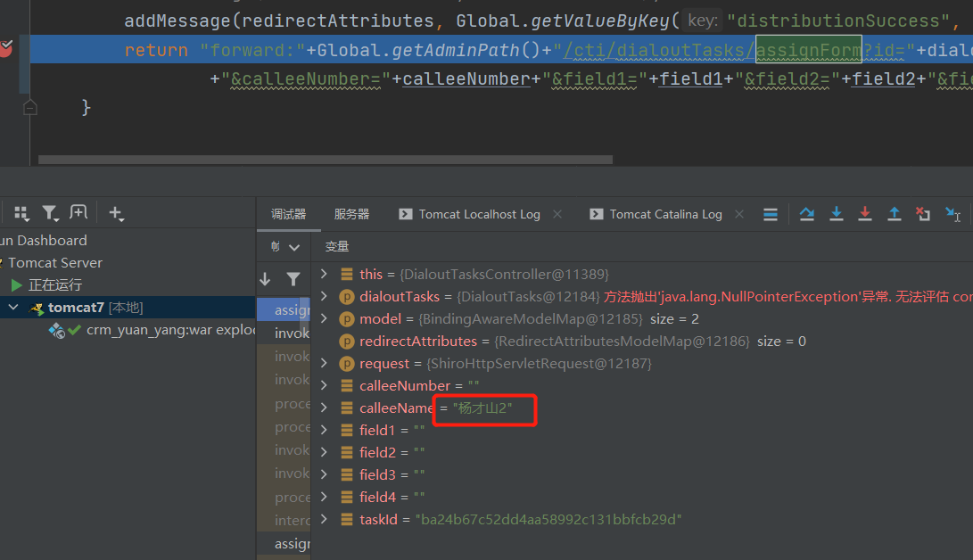Click the highlighted calleeName value field
This screenshot has height=560, width=973.
[x=484, y=408]
